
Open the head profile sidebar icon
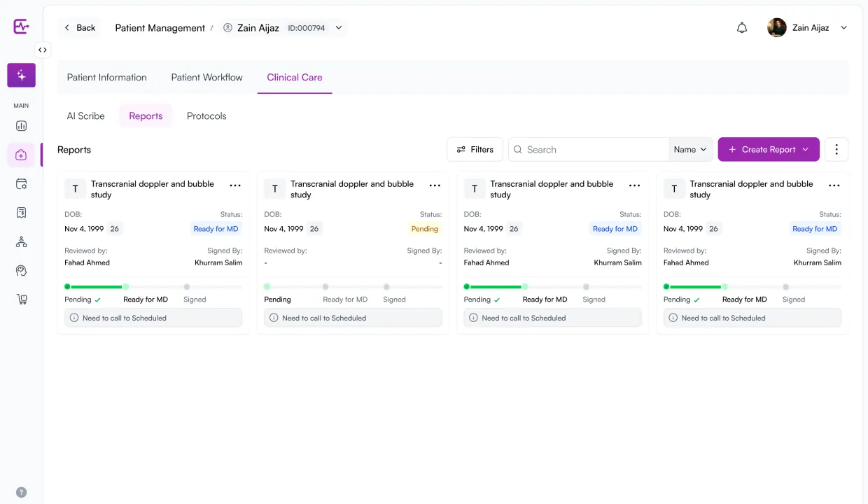(x=21, y=271)
